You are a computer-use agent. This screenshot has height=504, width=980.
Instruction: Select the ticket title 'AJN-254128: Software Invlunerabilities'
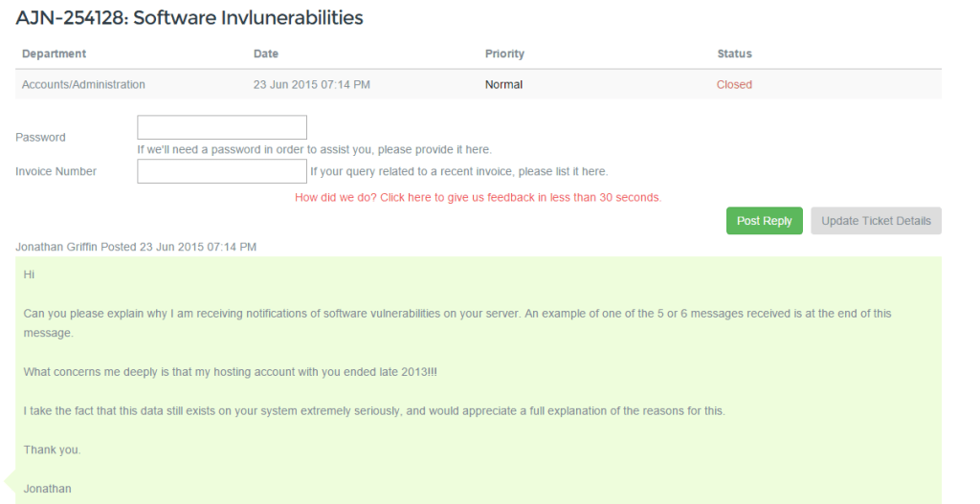(x=189, y=17)
